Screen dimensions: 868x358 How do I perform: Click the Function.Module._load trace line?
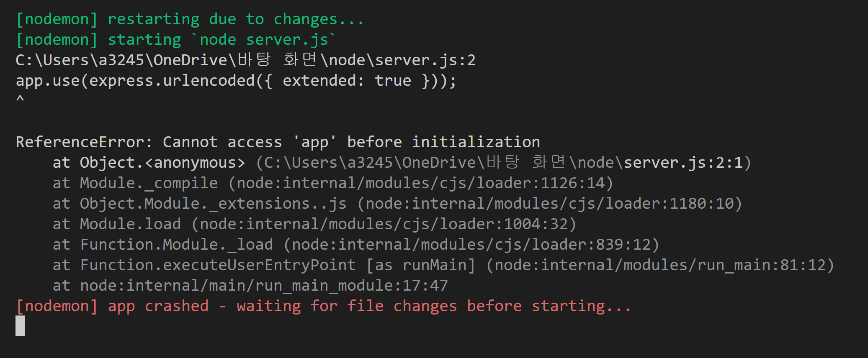click(356, 245)
